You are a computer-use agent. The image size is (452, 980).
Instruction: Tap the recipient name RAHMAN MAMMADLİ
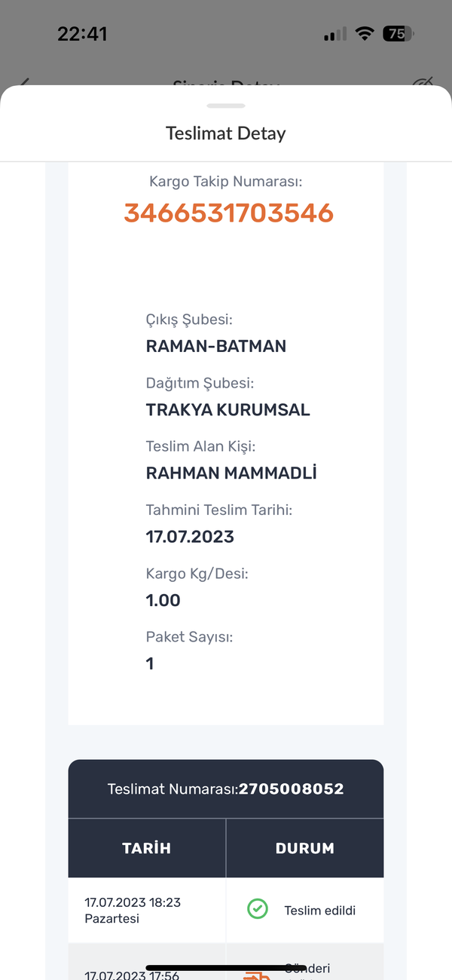pyautogui.click(x=231, y=473)
